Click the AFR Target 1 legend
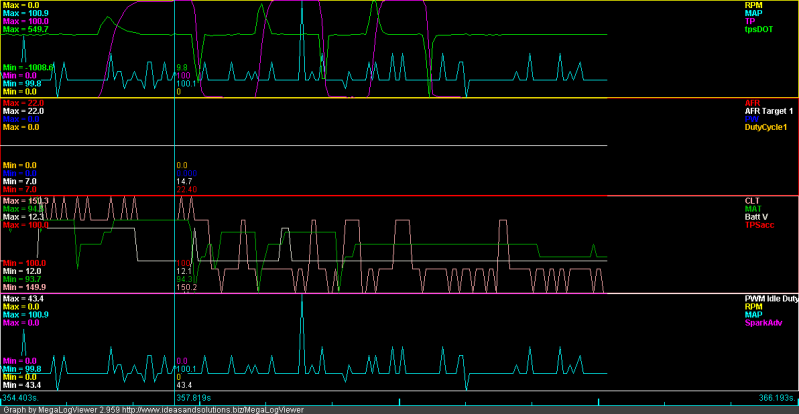Screen dimensions: 799x414 point(769,111)
